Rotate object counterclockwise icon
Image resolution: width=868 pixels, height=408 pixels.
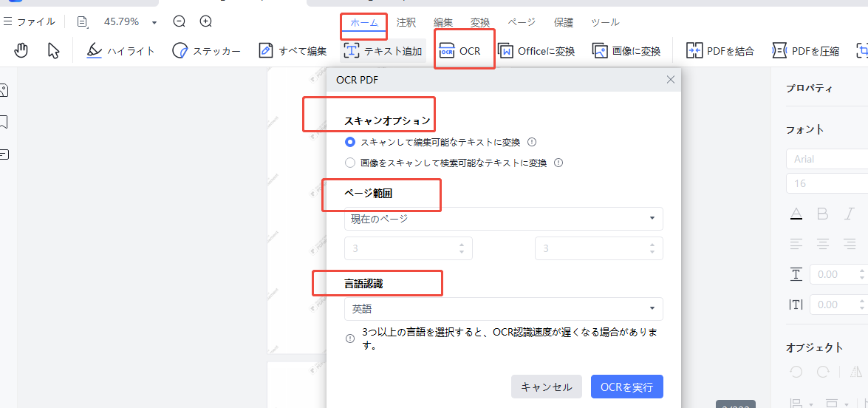796,372
